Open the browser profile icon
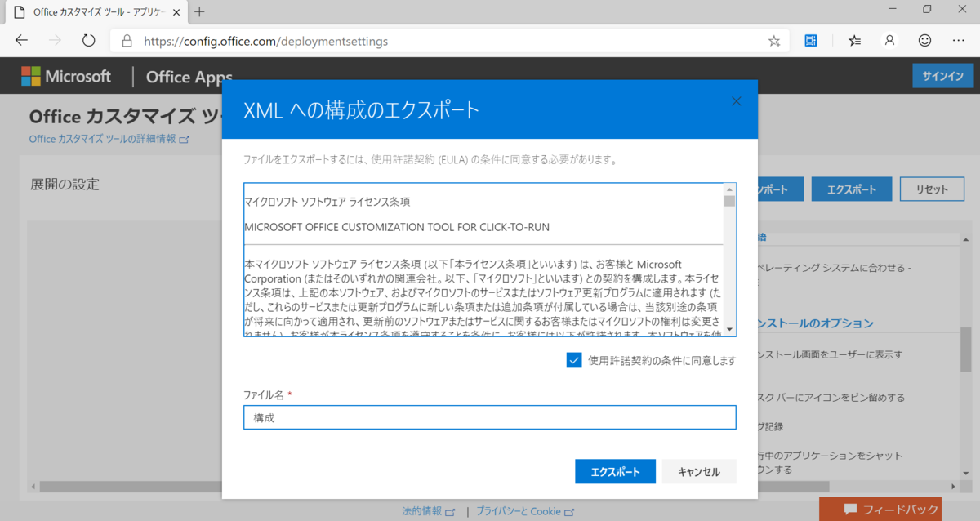The width and height of the screenshot is (980, 521). pyautogui.click(x=889, y=40)
